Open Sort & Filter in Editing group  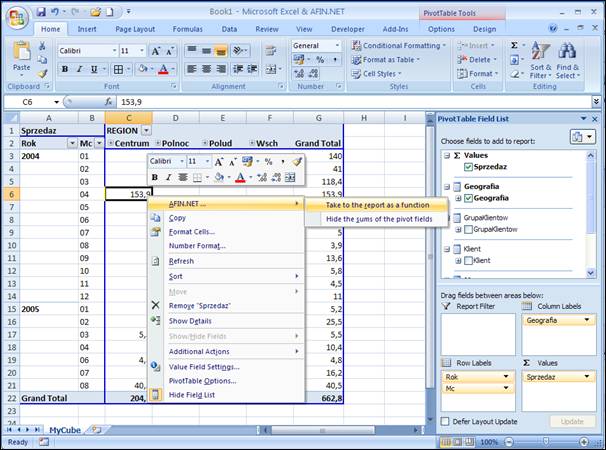click(540, 60)
